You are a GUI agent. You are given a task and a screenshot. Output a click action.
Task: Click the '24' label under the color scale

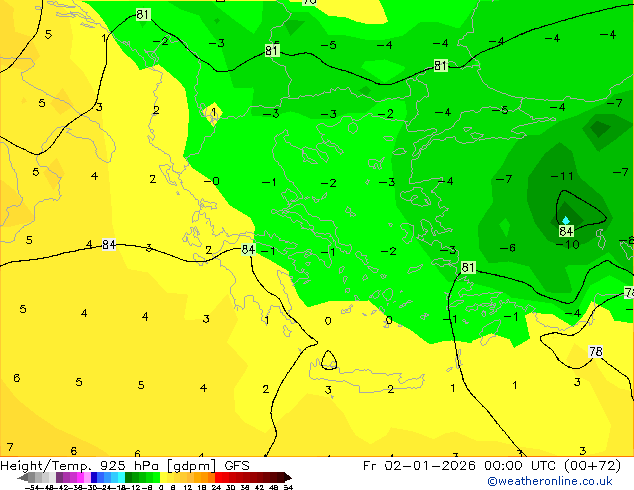216,487
